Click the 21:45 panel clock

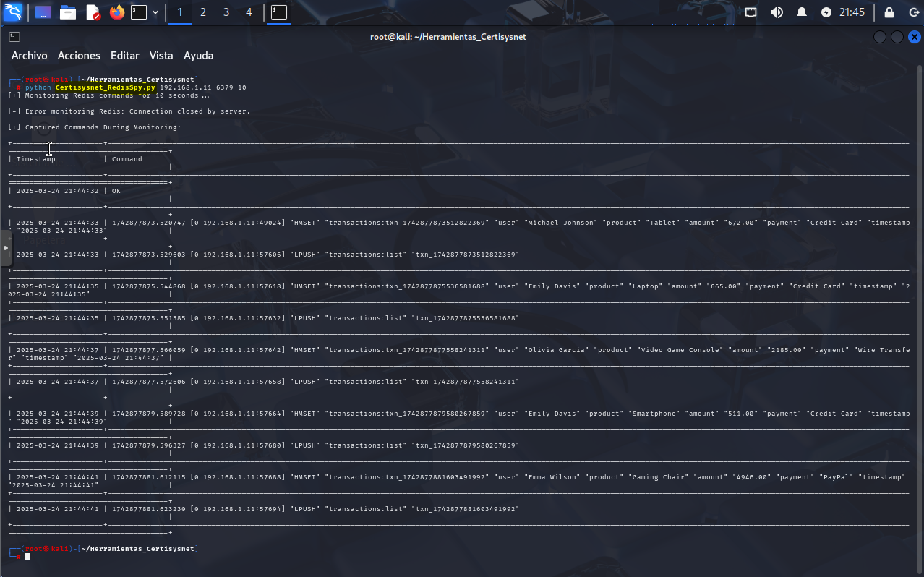(852, 12)
